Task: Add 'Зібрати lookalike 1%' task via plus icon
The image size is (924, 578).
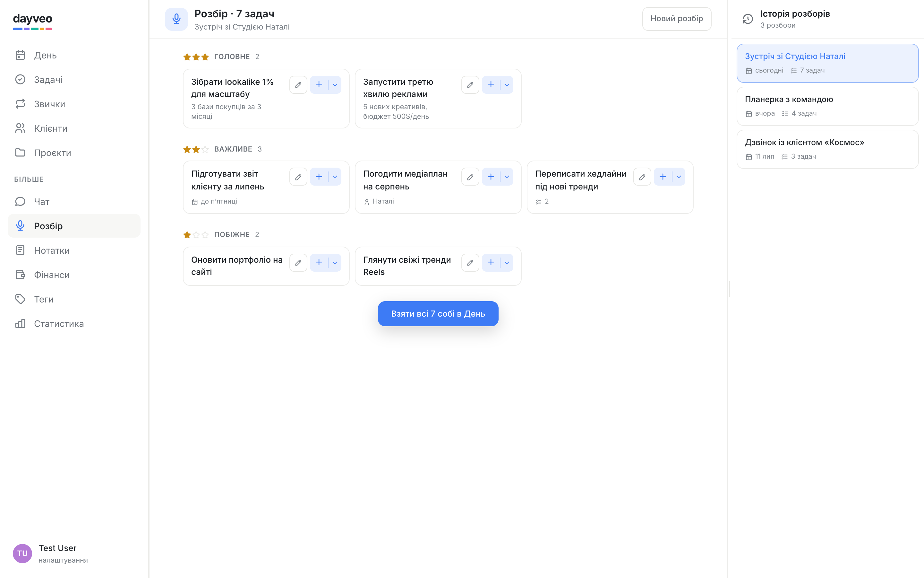Action: (319, 84)
